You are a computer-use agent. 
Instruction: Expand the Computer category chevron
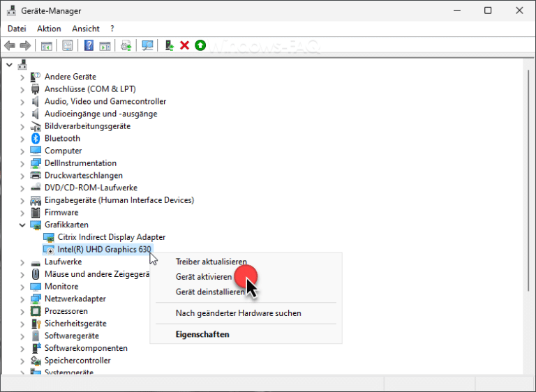point(22,151)
